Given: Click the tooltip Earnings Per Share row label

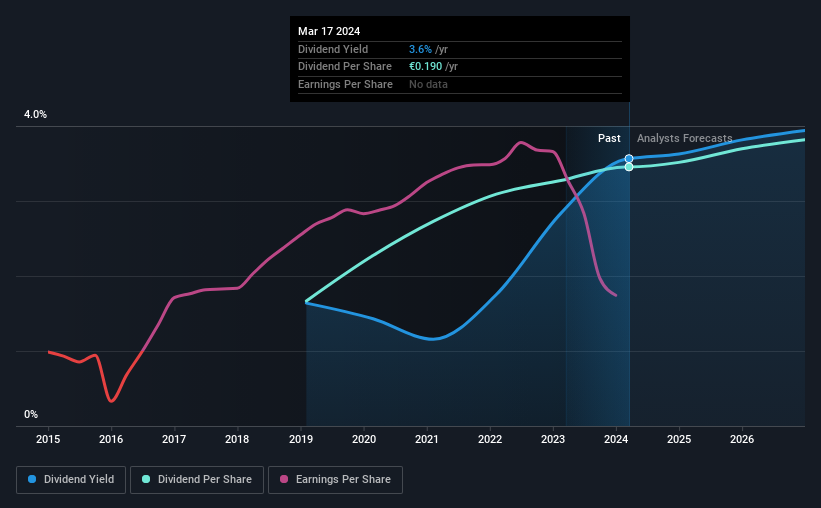Looking at the screenshot, I should (x=345, y=84).
